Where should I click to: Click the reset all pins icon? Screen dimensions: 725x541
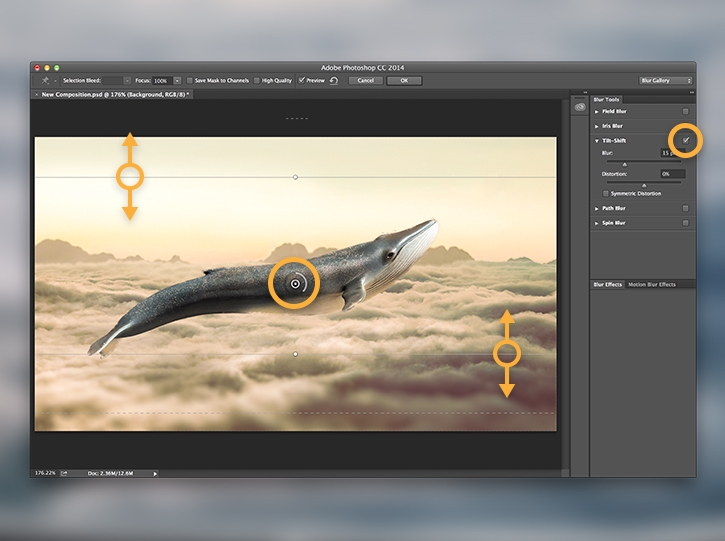click(x=334, y=81)
